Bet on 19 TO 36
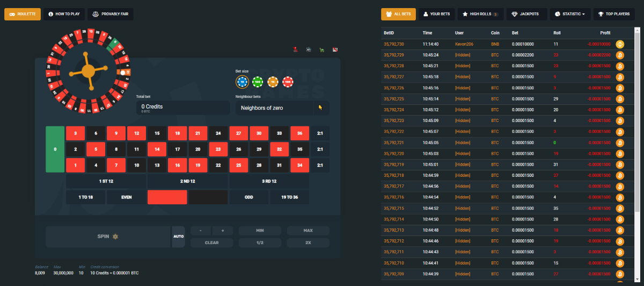 point(290,197)
